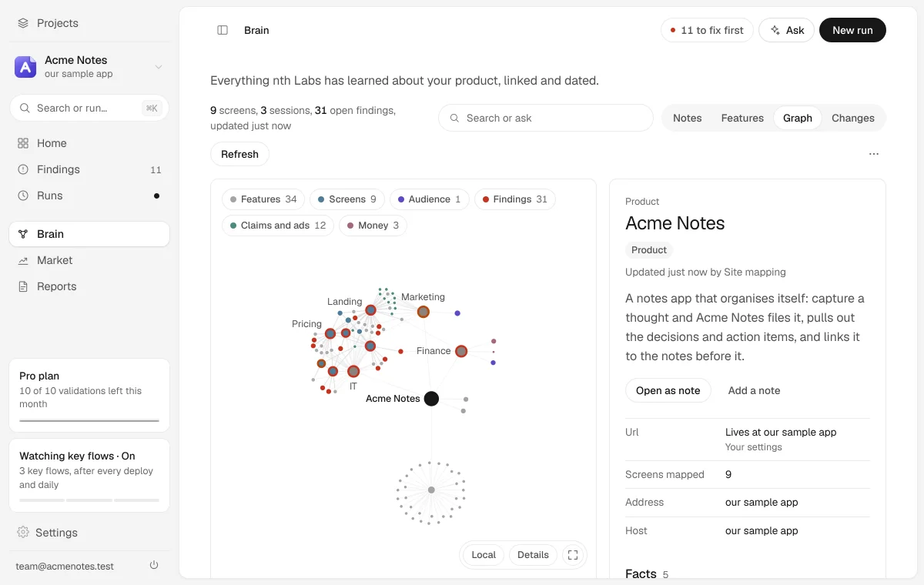Click the Runs activity dot indicator
Screen dimensions: 924x585
click(x=157, y=196)
